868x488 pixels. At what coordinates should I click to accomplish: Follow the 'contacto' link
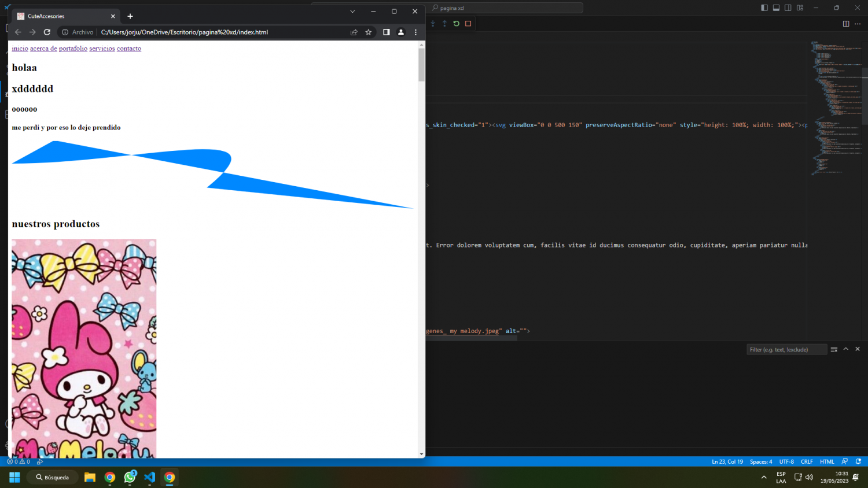[129, 49]
